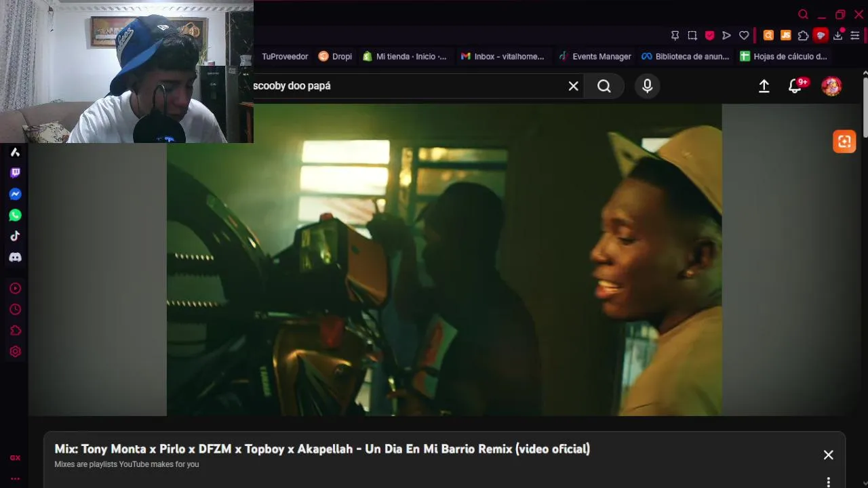Open Messenger in the sidebar

pyautogui.click(x=15, y=194)
